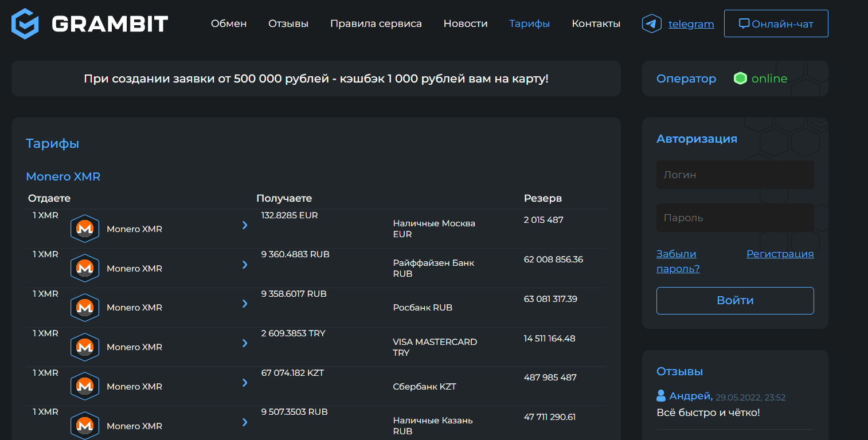Image resolution: width=868 pixels, height=440 pixels.
Task: Click the Получаете column header
Action: [284, 198]
